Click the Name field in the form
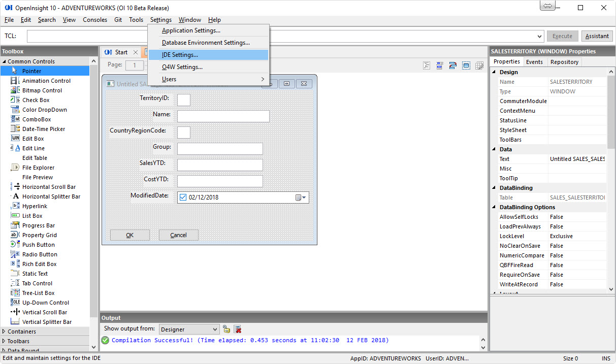The width and height of the screenshot is (616, 364). click(223, 116)
